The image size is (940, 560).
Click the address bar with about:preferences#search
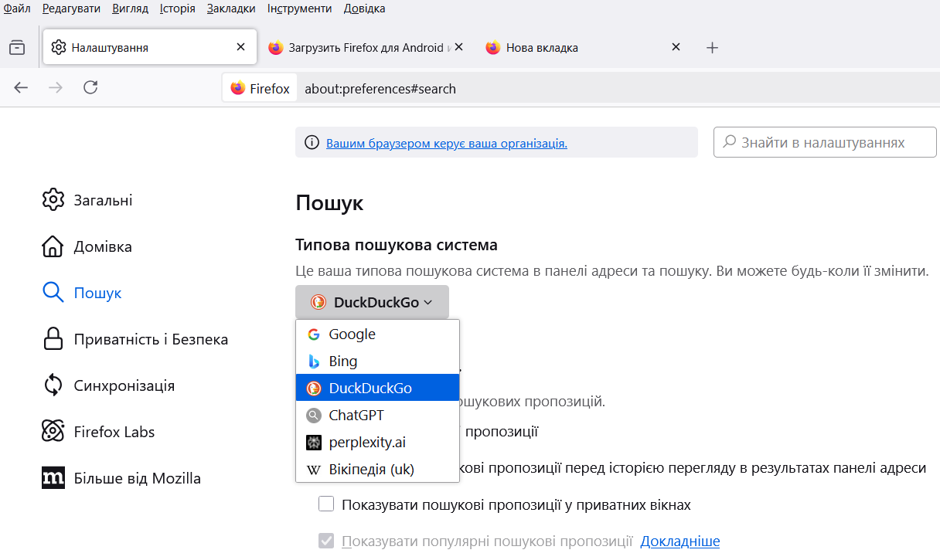pyautogui.click(x=580, y=88)
